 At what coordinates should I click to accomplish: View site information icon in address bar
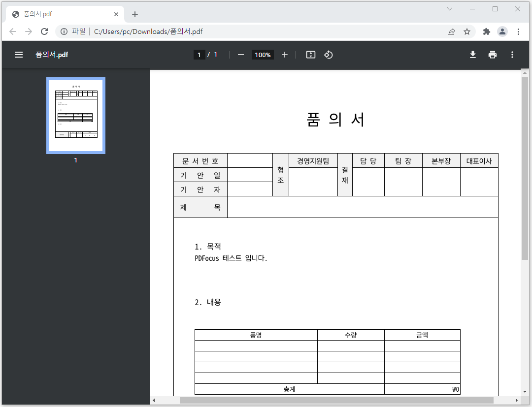(64, 31)
